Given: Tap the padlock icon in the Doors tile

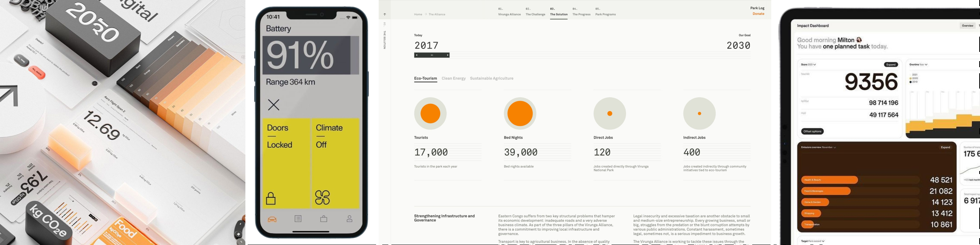Looking at the screenshot, I should point(271,198).
